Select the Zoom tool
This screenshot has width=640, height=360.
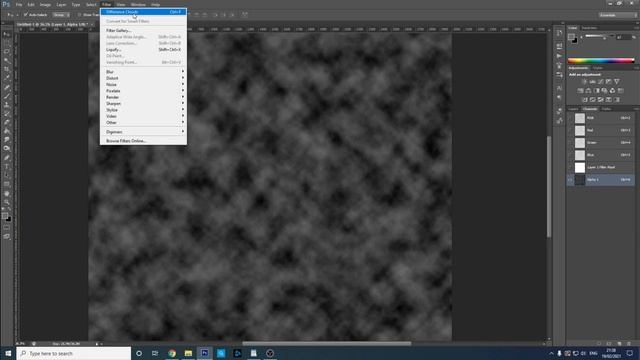(7, 202)
